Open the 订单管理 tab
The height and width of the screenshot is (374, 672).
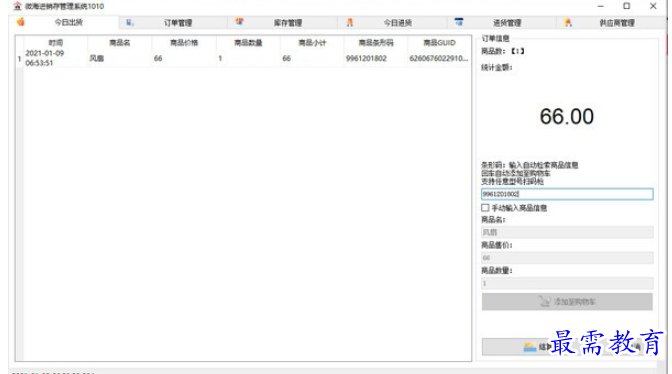pos(177,23)
